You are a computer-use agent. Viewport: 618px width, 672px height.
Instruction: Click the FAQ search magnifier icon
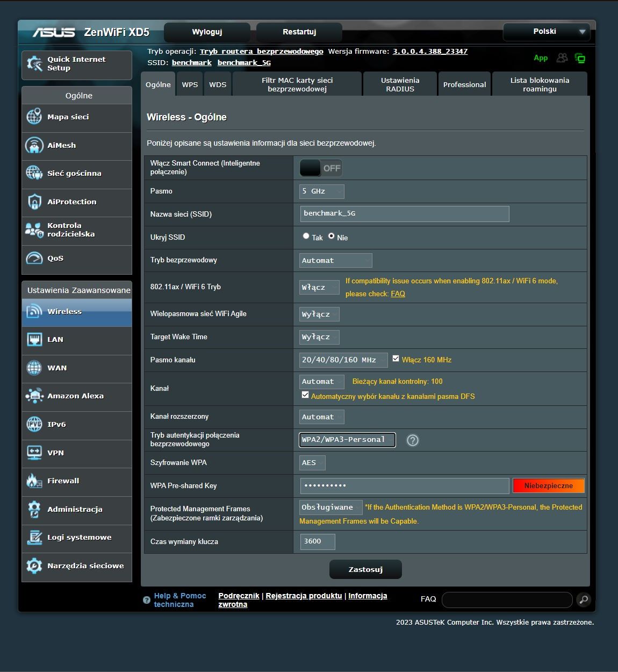[x=583, y=599]
